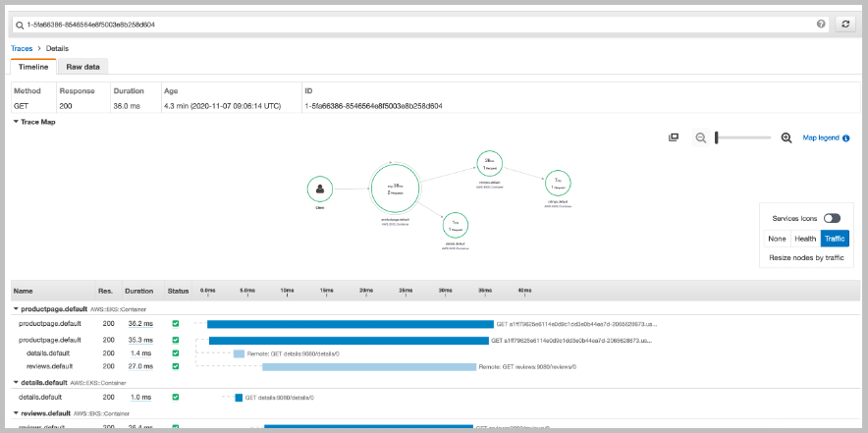Select the ratings.default node in trace map
Image resolution: width=868 pixels, height=433 pixels.
pyautogui.click(x=558, y=184)
